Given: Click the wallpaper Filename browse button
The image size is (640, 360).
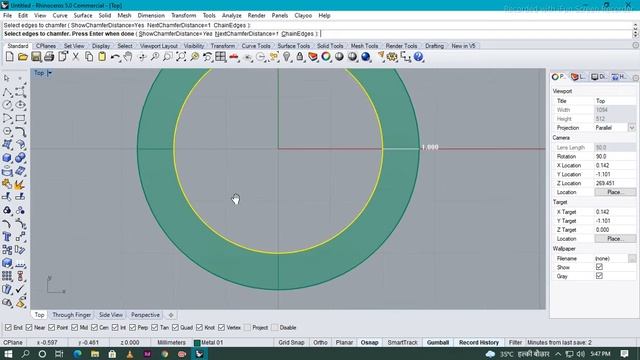Looking at the screenshot, I should [x=632, y=258].
